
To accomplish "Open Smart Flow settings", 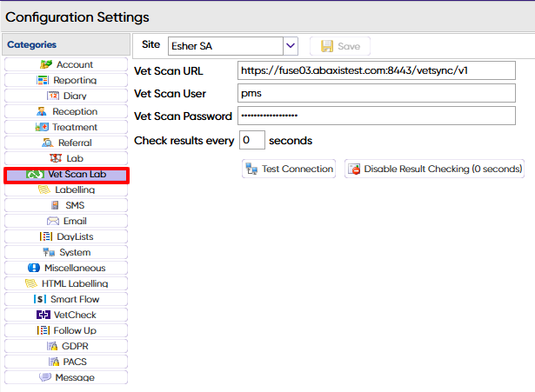I will (x=66, y=300).
